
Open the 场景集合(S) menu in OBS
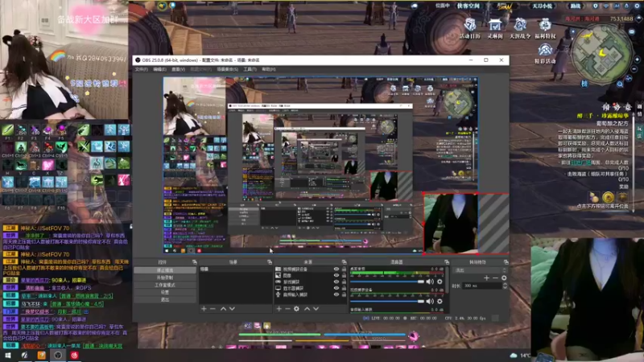coord(227,69)
